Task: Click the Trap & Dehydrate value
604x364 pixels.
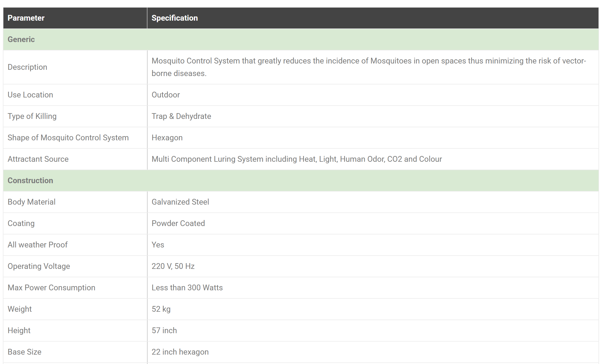Action: coord(181,116)
